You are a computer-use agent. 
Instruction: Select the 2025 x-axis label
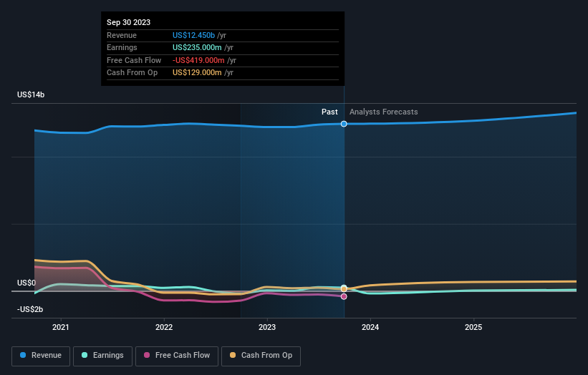click(473, 327)
